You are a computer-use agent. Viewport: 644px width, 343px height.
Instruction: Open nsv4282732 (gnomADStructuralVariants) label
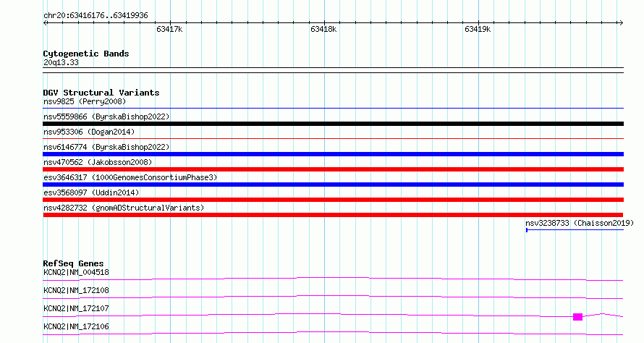tap(124, 208)
